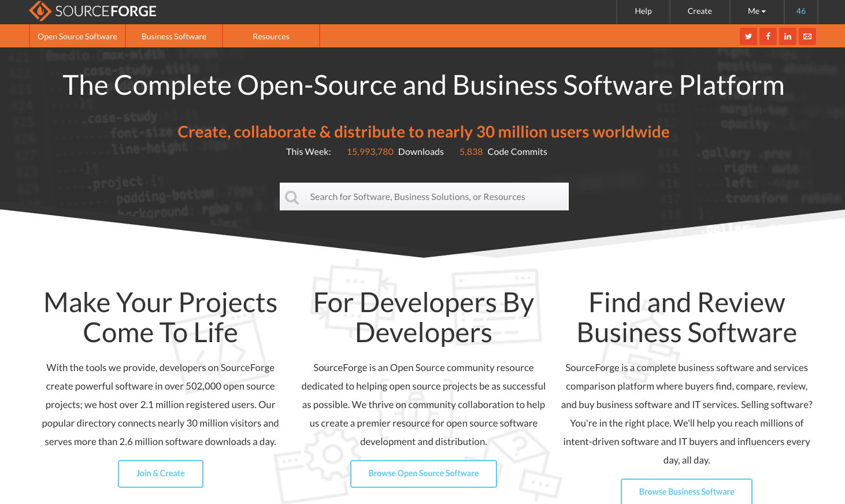Open the Resources menu
Screen dimensions: 845x504
pyautogui.click(x=271, y=36)
